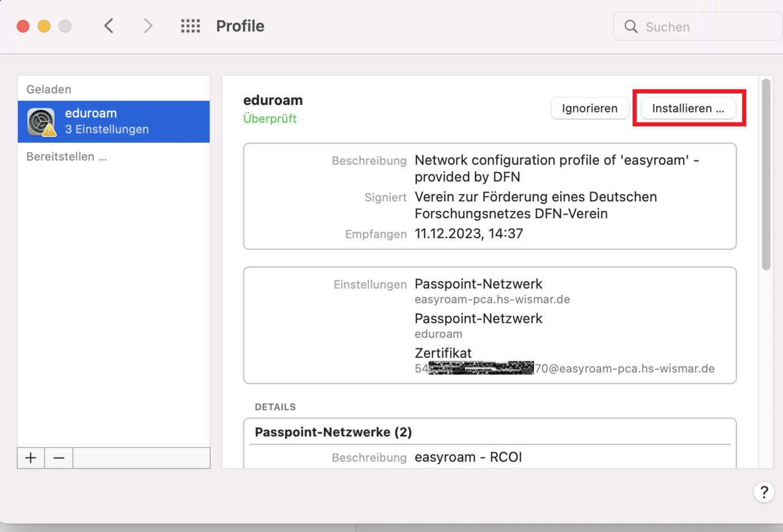The image size is (783, 532).
Task: Click the eduroam heading in details pane
Action: 273,100
